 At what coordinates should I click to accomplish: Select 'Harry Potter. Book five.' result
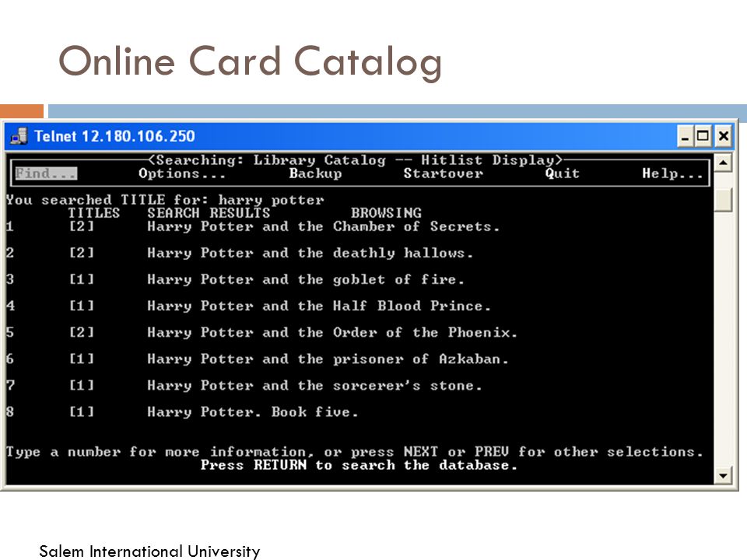click(x=252, y=412)
